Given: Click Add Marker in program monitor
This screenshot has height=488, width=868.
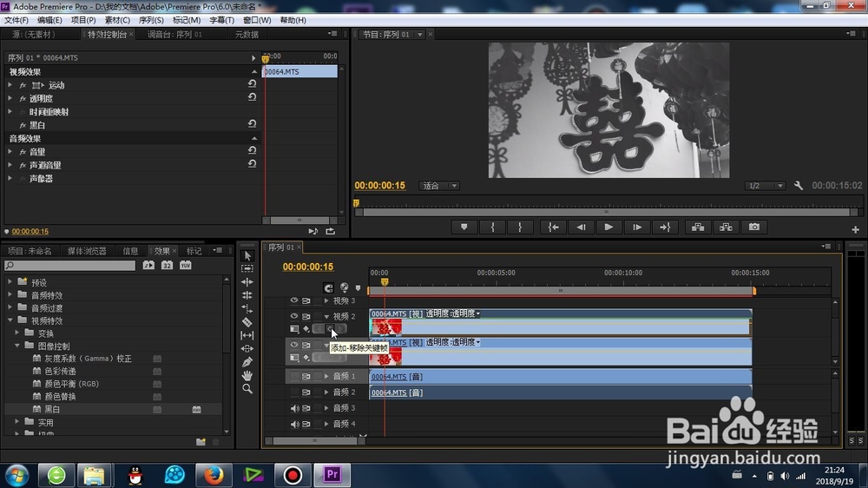Looking at the screenshot, I should 464,228.
